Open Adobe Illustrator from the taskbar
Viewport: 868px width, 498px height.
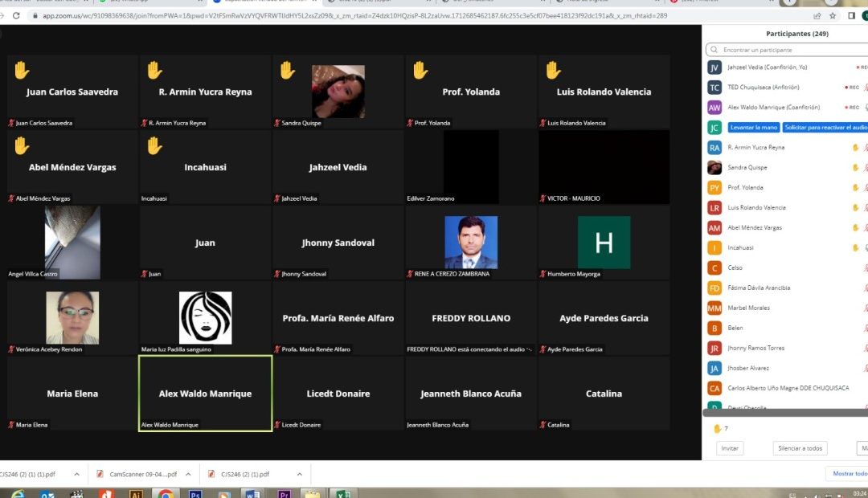pyautogui.click(x=136, y=493)
